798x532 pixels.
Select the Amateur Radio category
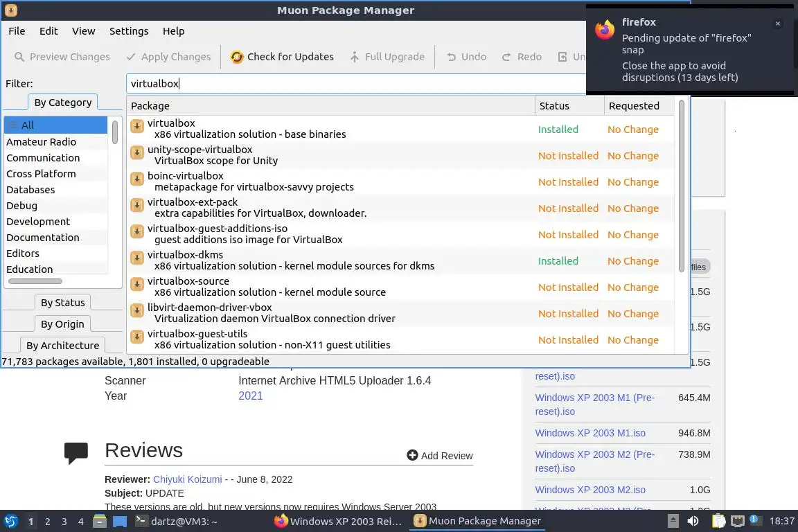pos(55,141)
